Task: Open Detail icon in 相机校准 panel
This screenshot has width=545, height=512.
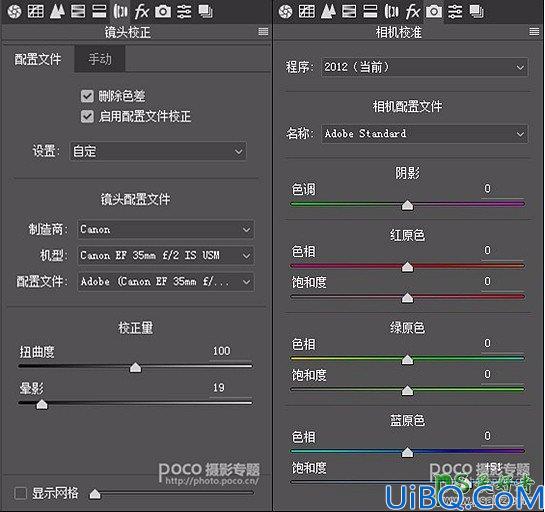Action: [328, 11]
